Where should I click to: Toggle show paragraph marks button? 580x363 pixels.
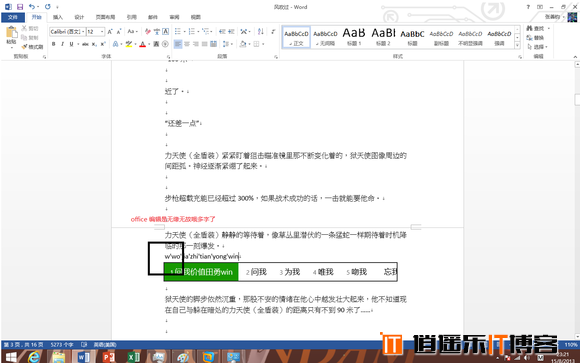273,31
